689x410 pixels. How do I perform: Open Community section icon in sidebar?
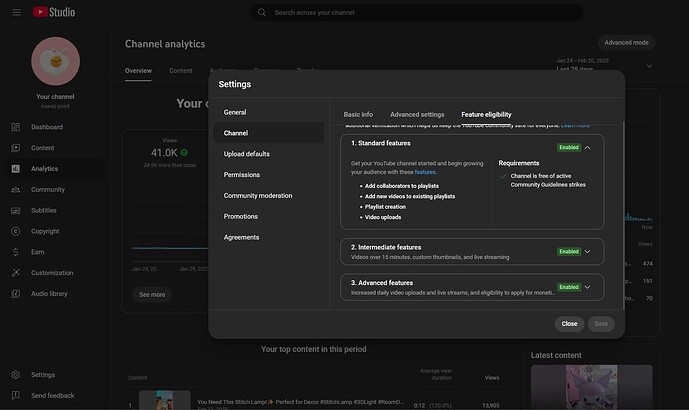click(x=16, y=189)
